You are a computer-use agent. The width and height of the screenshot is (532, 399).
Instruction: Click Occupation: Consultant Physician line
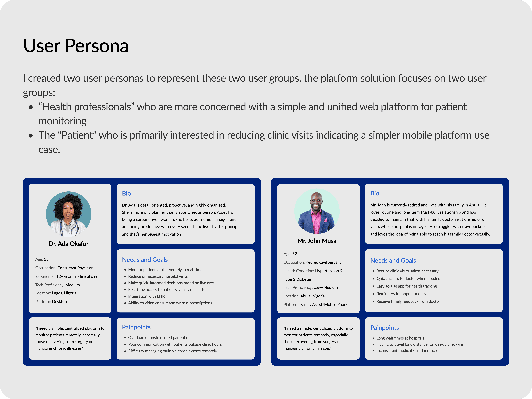(x=64, y=268)
